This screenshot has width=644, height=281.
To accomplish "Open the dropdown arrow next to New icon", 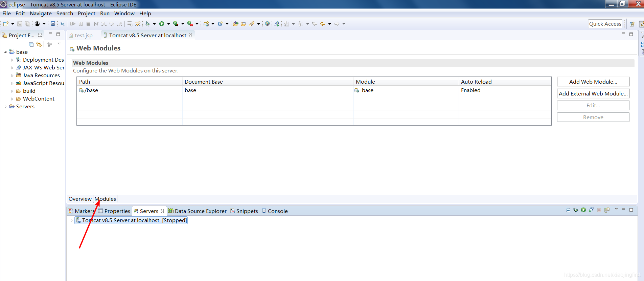I will coord(13,24).
